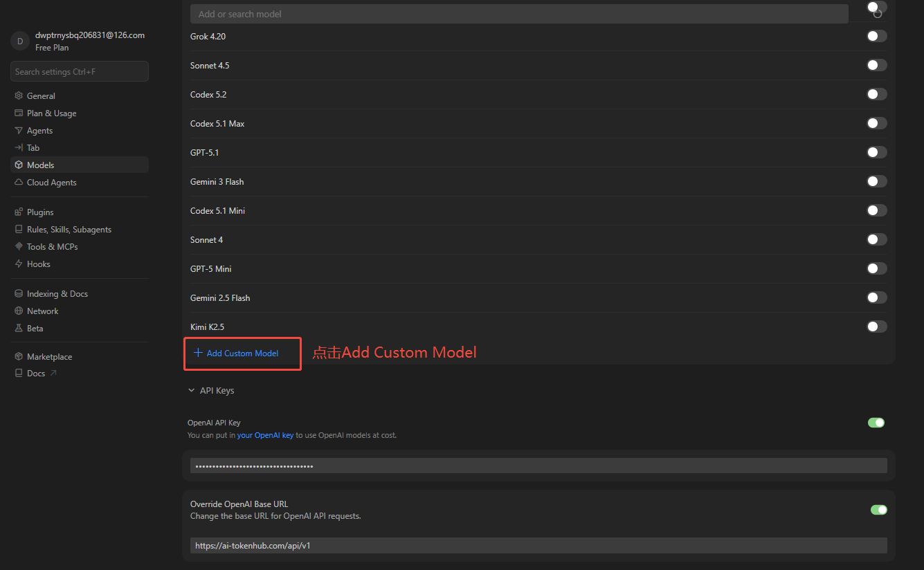Enable the Grok 4.20 model toggle
Viewport: 924px width, 570px height.
coord(877,36)
